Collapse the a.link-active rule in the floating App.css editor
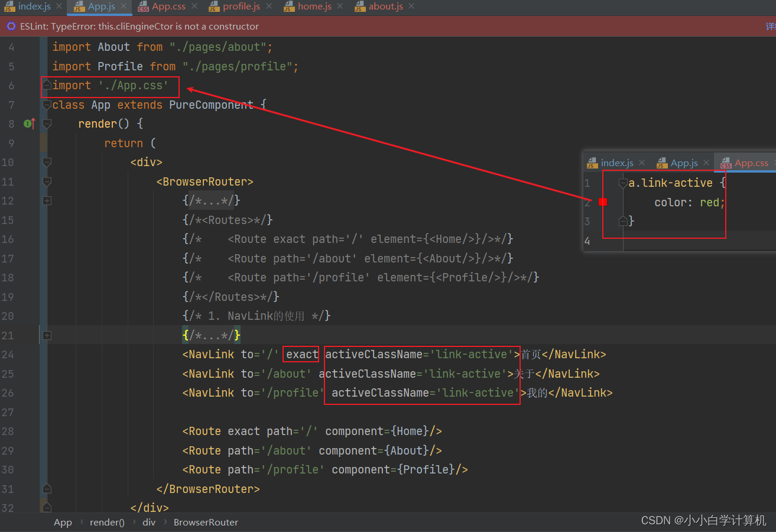 point(622,183)
